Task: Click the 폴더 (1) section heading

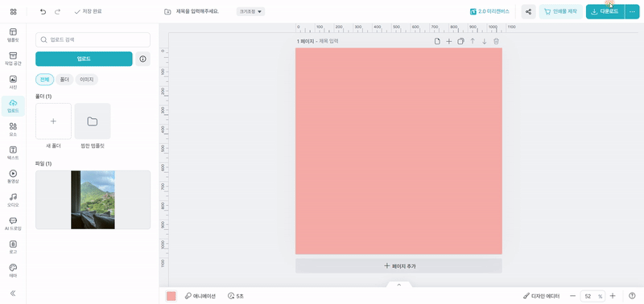Action: (43, 96)
